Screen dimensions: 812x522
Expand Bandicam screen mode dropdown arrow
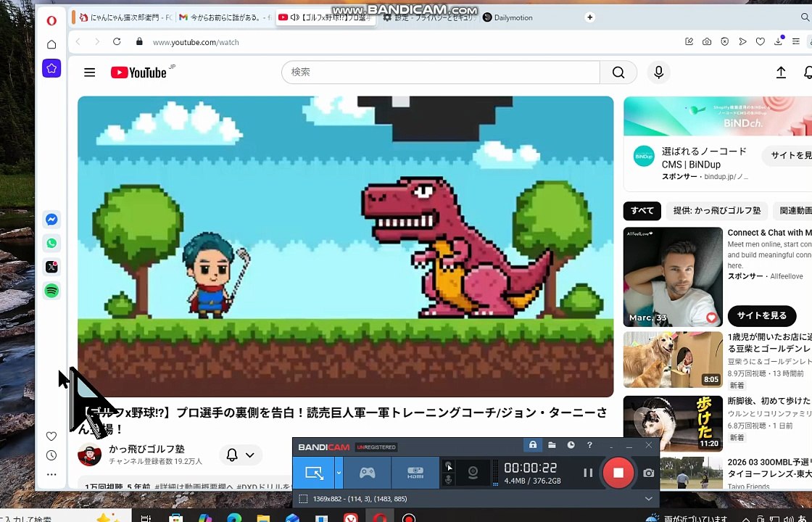pos(339,472)
